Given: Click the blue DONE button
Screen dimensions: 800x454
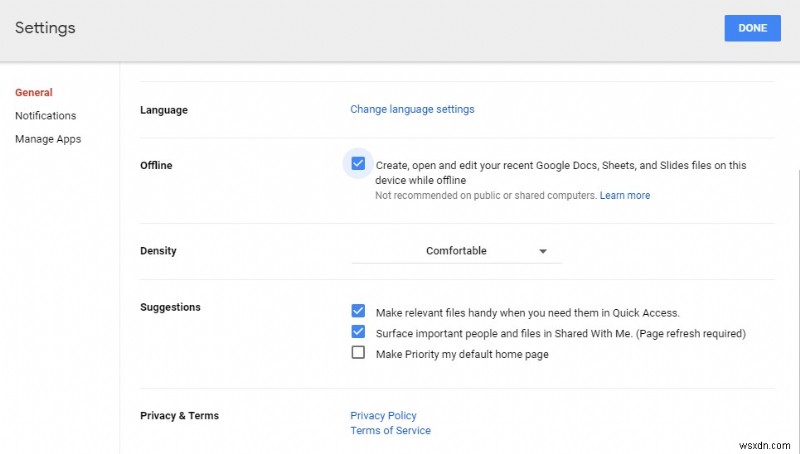Looking at the screenshot, I should click(x=752, y=28).
